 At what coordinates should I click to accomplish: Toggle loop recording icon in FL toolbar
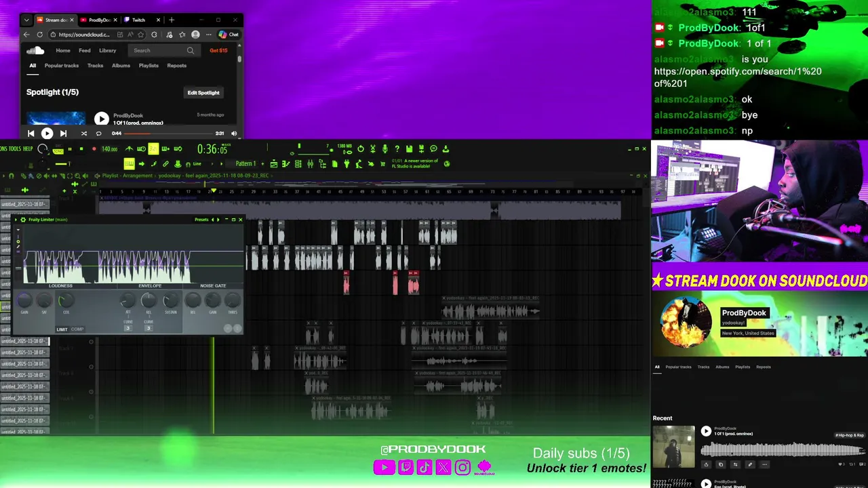(x=178, y=148)
